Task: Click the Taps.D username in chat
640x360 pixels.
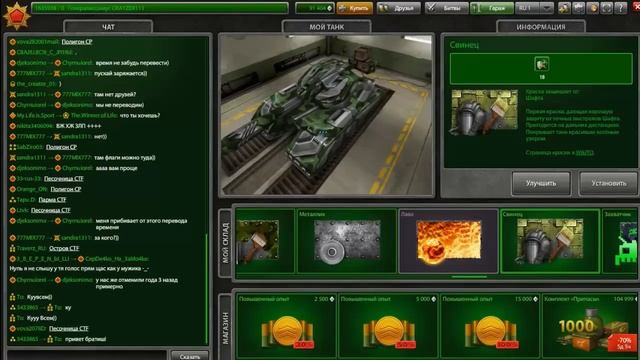Action: pyautogui.click(x=26, y=200)
